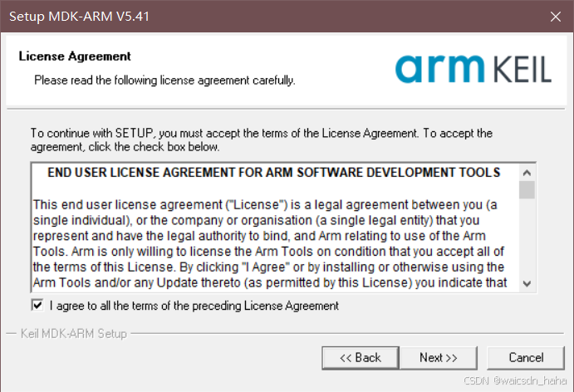Uncheck the license agreement checkbox
This screenshot has width=574, height=392.
click(37, 305)
